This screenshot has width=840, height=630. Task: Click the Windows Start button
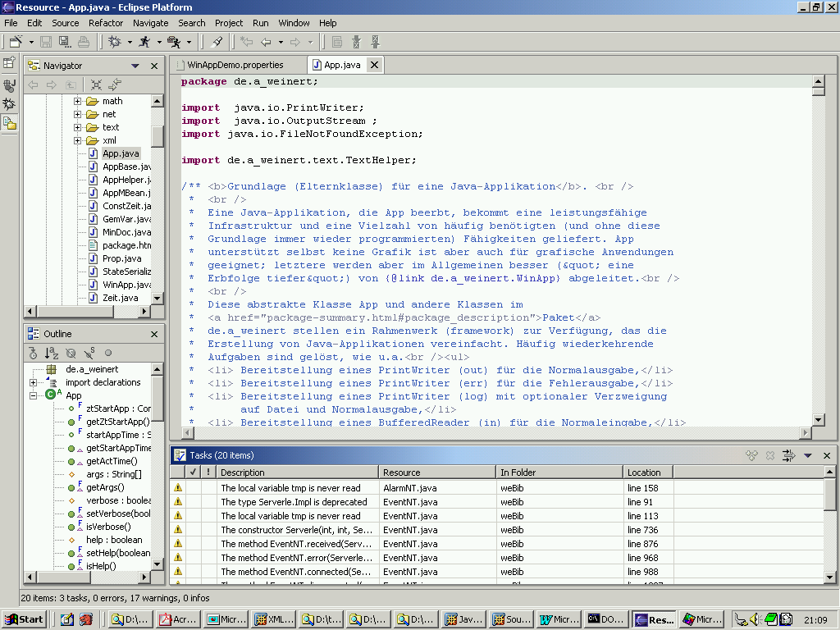tap(24, 619)
